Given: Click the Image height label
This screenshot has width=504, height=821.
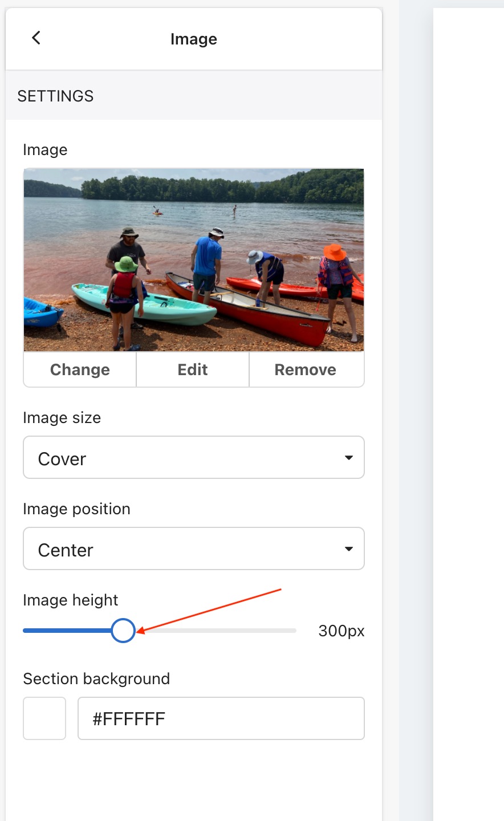Looking at the screenshot, I should point(71,600).
